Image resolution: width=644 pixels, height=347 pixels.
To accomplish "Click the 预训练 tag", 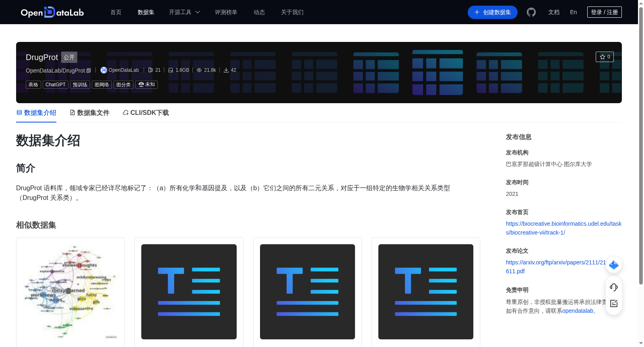I will (80, 85).
